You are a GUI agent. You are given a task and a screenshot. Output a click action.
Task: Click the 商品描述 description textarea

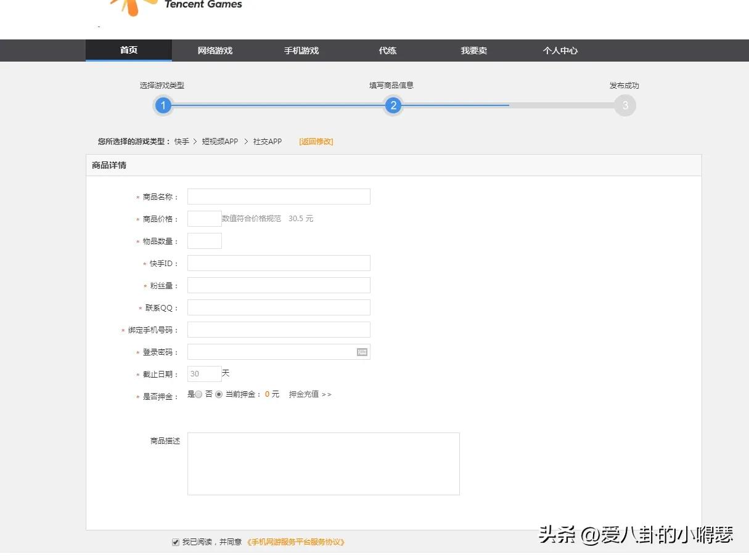point(323,463)
